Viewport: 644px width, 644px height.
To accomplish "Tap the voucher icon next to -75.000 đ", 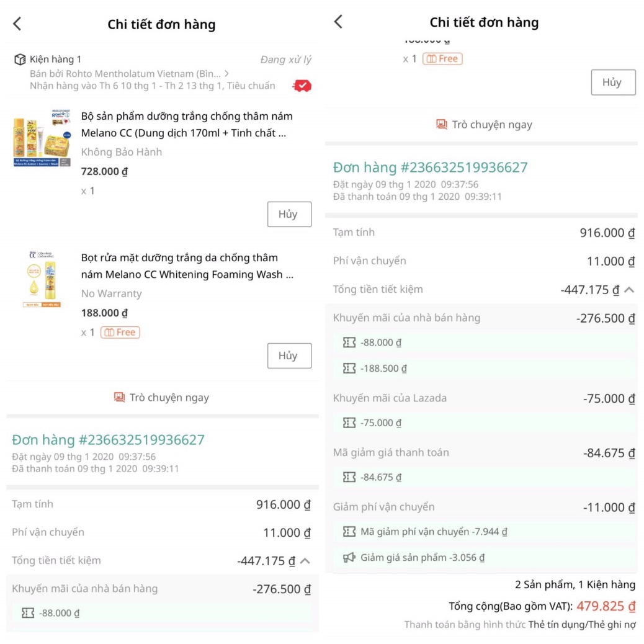I will click(x=349, y=423).
